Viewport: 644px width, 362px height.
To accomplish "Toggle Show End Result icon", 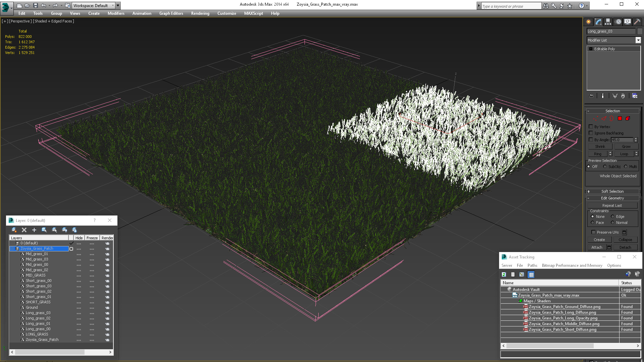I will (x=603, y=96).
